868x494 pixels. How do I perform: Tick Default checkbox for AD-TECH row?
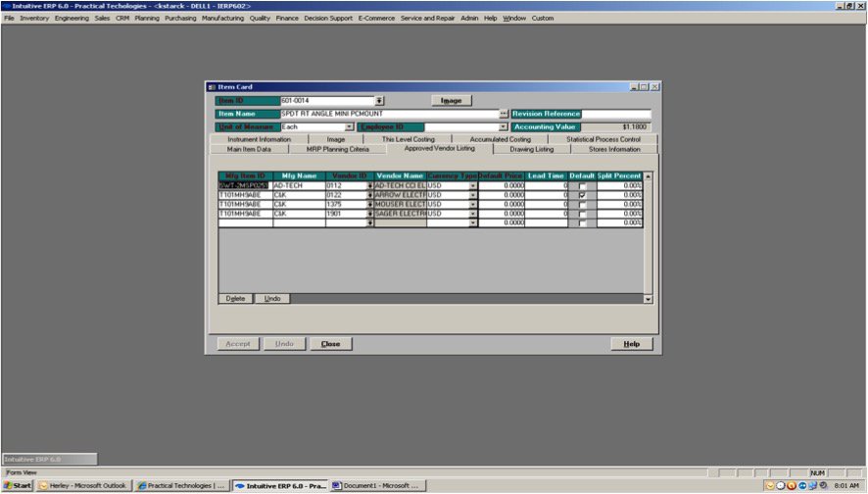click(x=582, y=186)
